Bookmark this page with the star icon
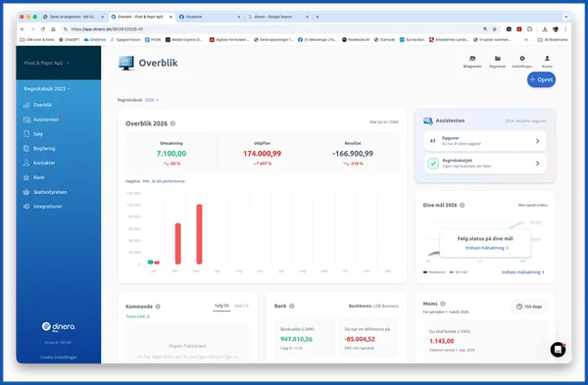The width and height of the screenshot is (588, 385). (495, 28)
